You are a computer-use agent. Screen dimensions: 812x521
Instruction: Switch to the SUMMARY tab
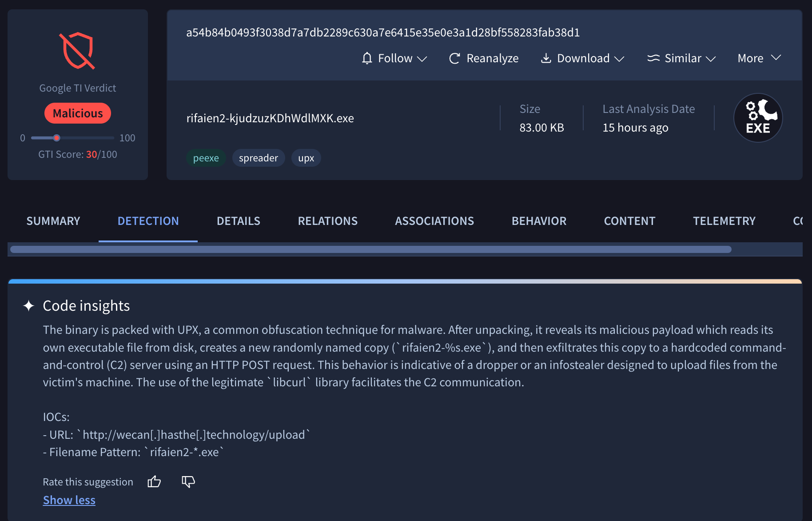pos(53,221)
